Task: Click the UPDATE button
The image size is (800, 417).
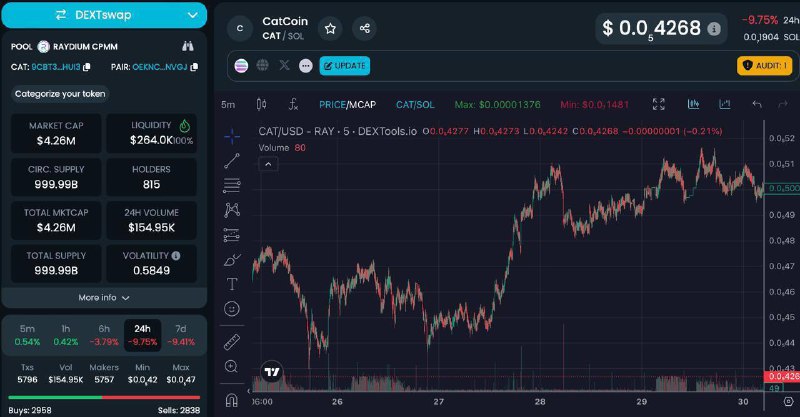Action: click(x=345, y=66)
